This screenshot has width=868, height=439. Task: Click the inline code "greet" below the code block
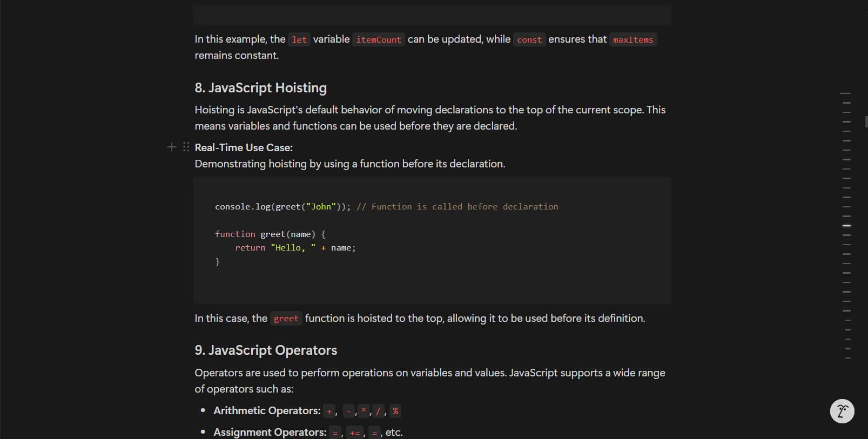(286, 319)
